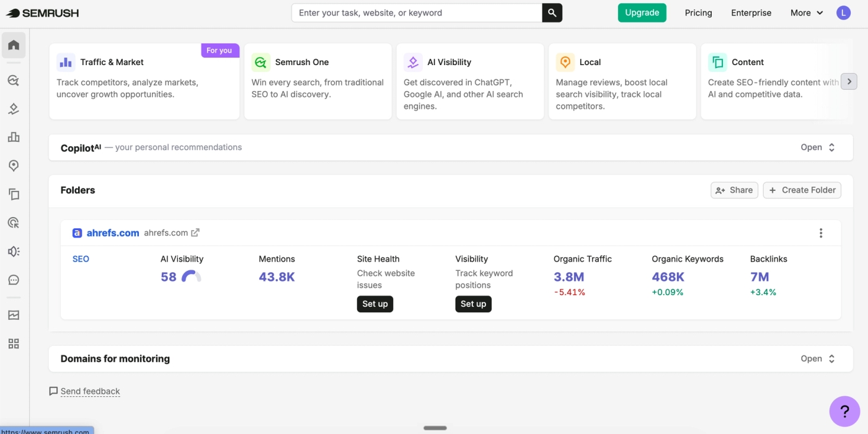Image resolution: width=868 pixels, height=434 pixels.
Task: Open the AI sparkle sidebar icon
Action: (x=14, y=109)
